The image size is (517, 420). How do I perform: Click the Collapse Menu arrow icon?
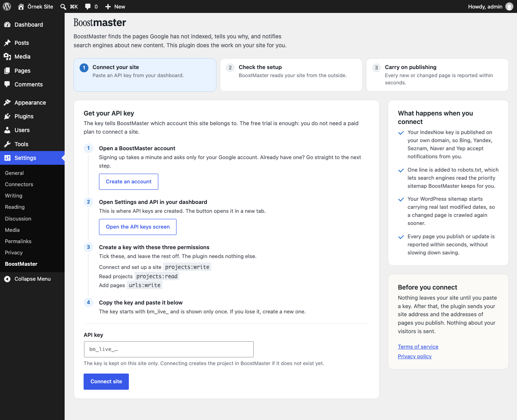(x=7, y=279)
